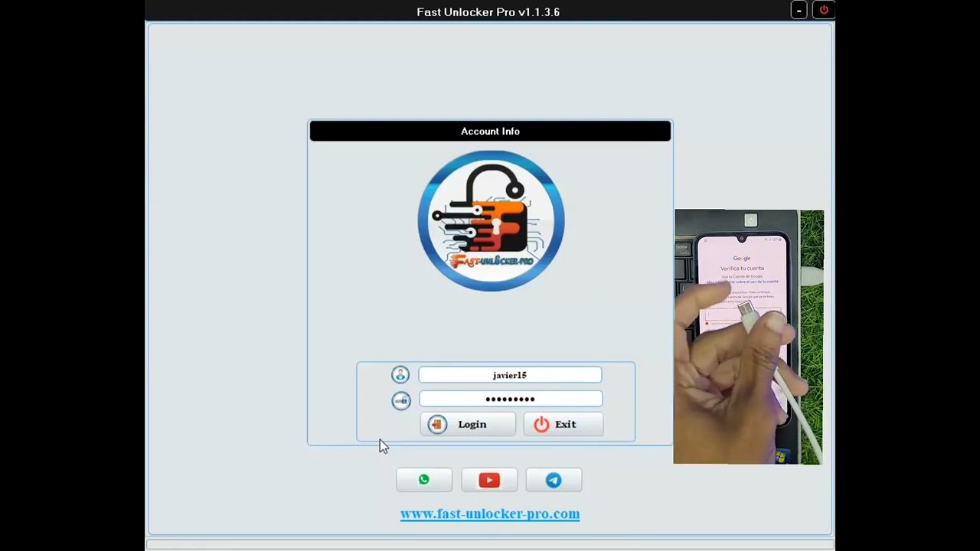980x551 pixels.
Task: Visit www.fast-unlocker-pro.com link
Action: tap(490, 514)
